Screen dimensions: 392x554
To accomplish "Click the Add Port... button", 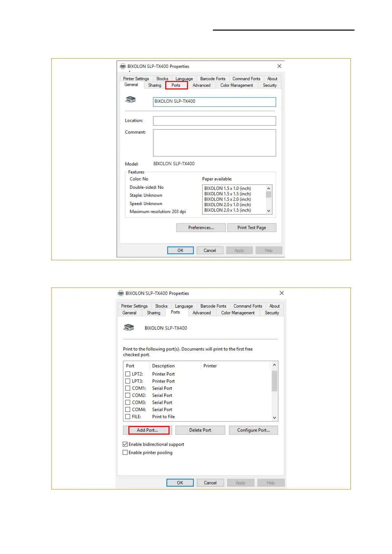I will click(147, 430).
